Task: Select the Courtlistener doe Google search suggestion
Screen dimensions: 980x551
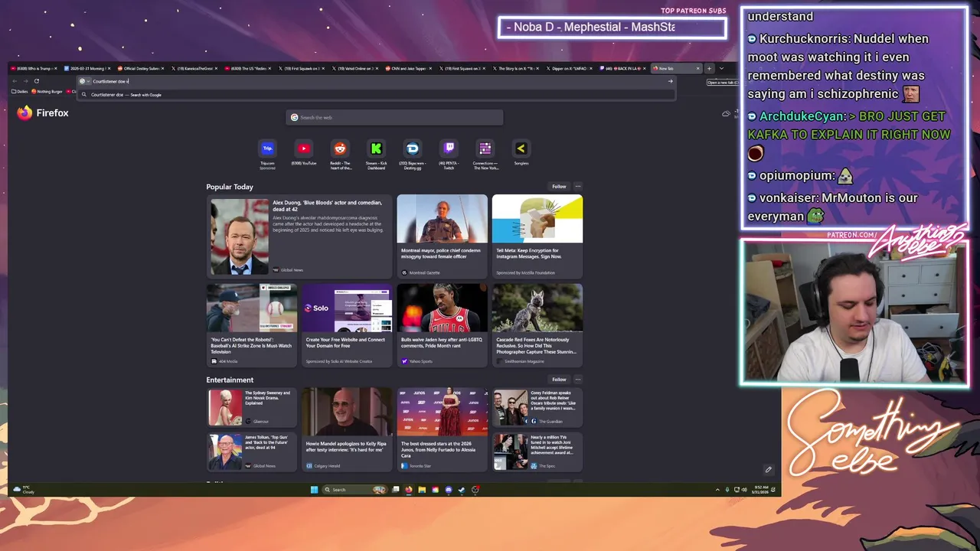Action: (377, 95)
